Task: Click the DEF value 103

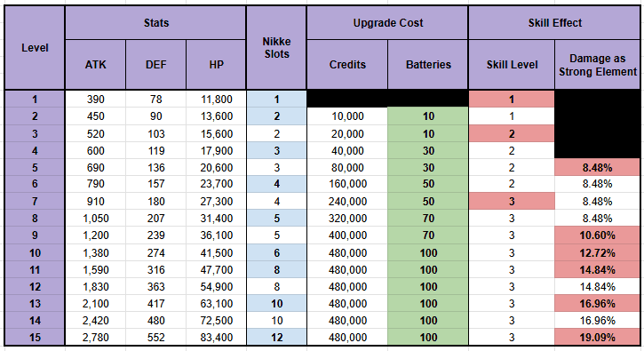Action: click(155, 133)
